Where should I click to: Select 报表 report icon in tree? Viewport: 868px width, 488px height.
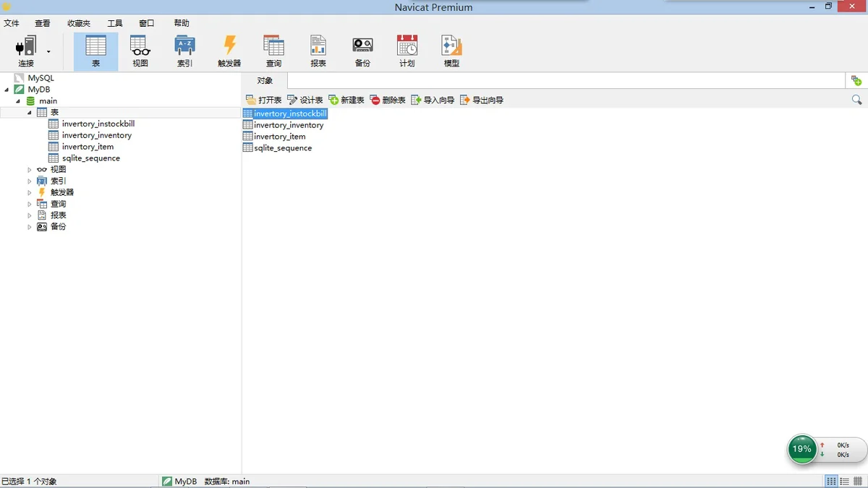coord(42,215)
